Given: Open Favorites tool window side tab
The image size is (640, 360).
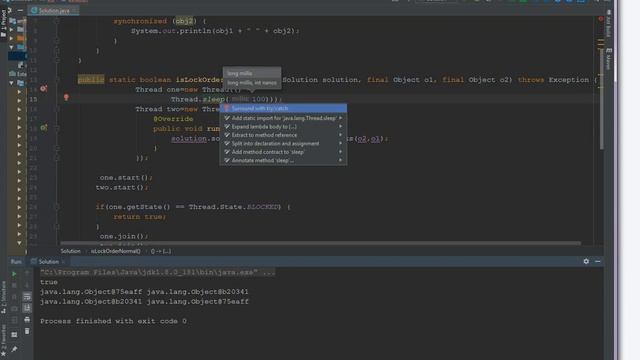Looking at the screenshot, I should coord(3,340).
